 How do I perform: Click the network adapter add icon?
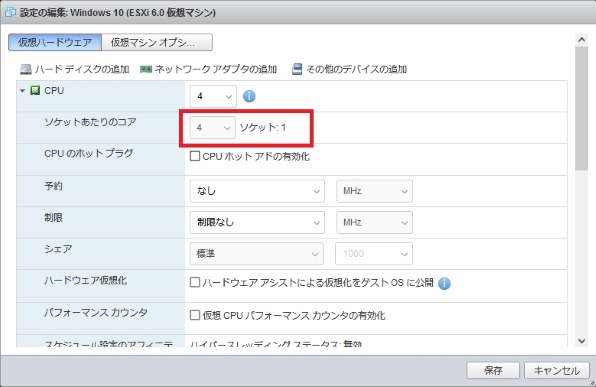(x=146, y=69)
